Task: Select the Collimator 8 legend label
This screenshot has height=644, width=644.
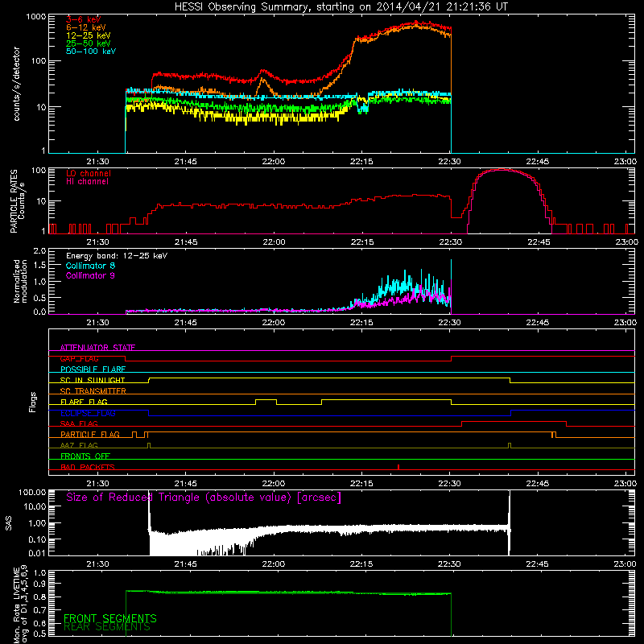Action: click(90, 266)
